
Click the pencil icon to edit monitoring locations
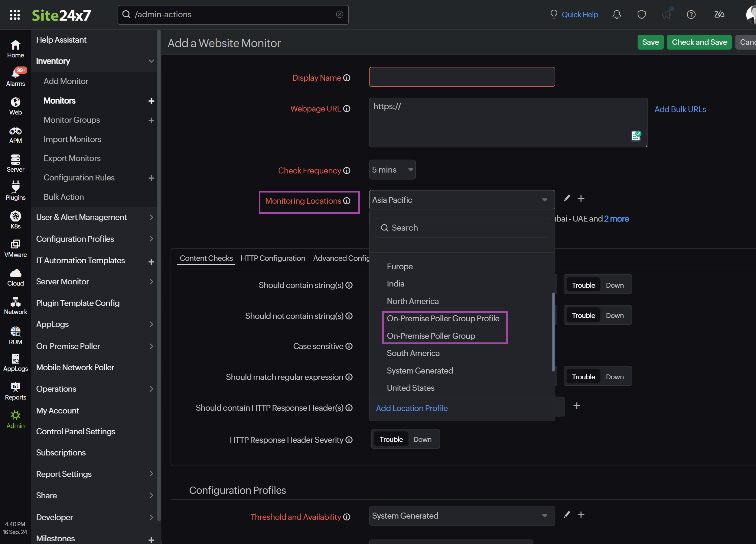coord(567,198)
